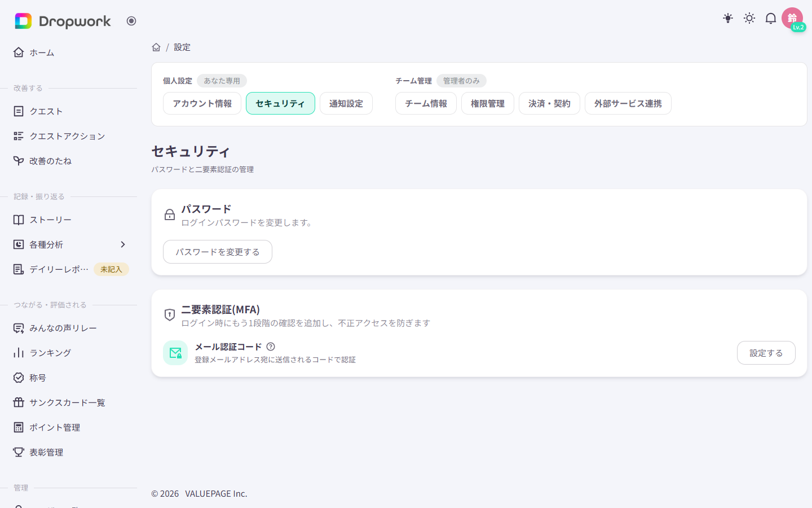
Task: Open 外部サービス連携 tab
Action: (x=628, y=103)
